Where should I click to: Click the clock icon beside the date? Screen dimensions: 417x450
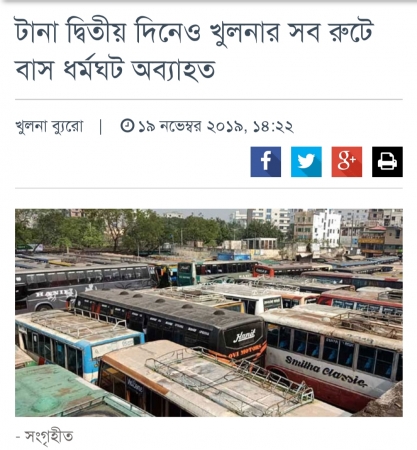(127, 126)
